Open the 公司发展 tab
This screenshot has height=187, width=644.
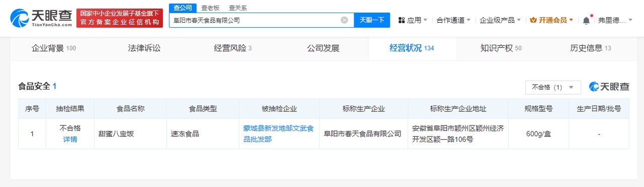click(x=323, y=48)
